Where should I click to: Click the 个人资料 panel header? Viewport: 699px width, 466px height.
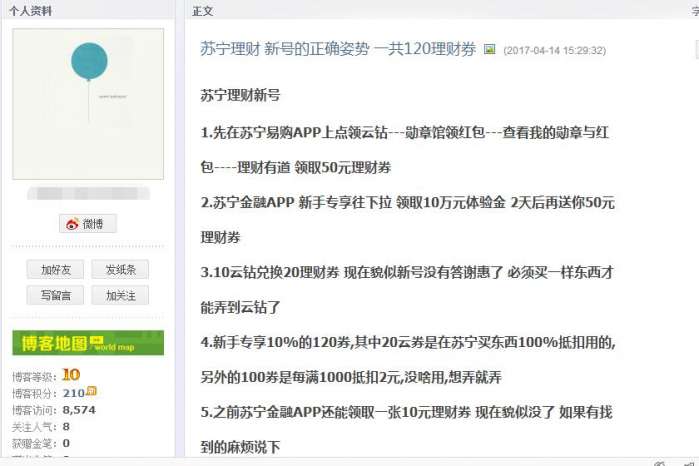[30, 10]
